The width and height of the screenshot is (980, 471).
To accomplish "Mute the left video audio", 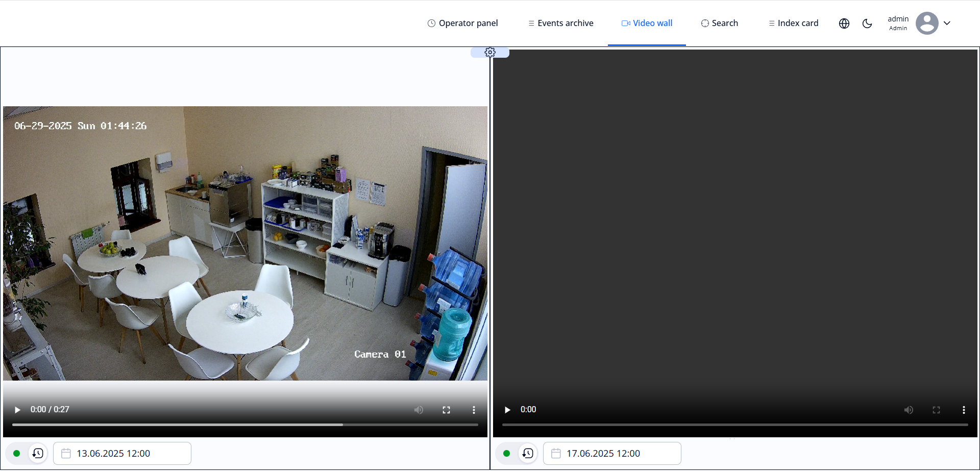I will 419,410.
